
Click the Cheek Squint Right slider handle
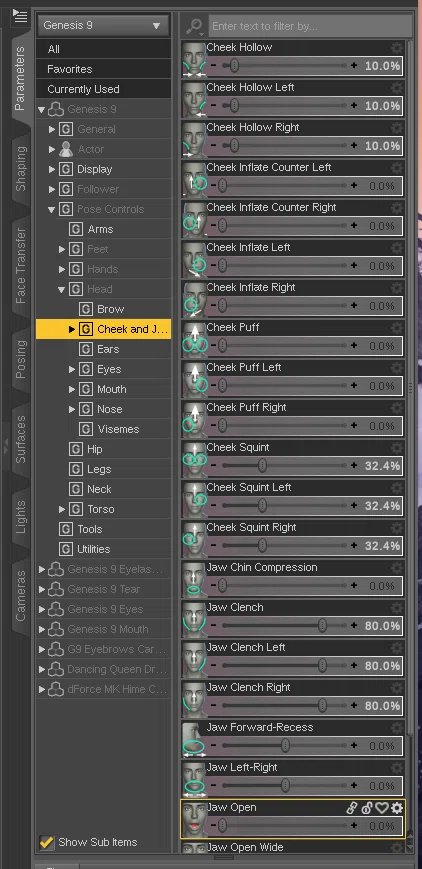click(262, 546)
